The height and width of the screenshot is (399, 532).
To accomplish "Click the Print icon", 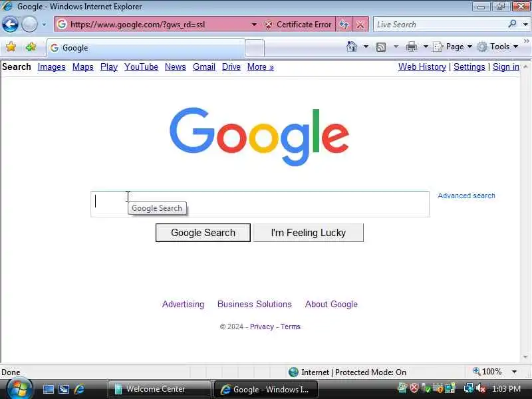I will pos(412,47).
